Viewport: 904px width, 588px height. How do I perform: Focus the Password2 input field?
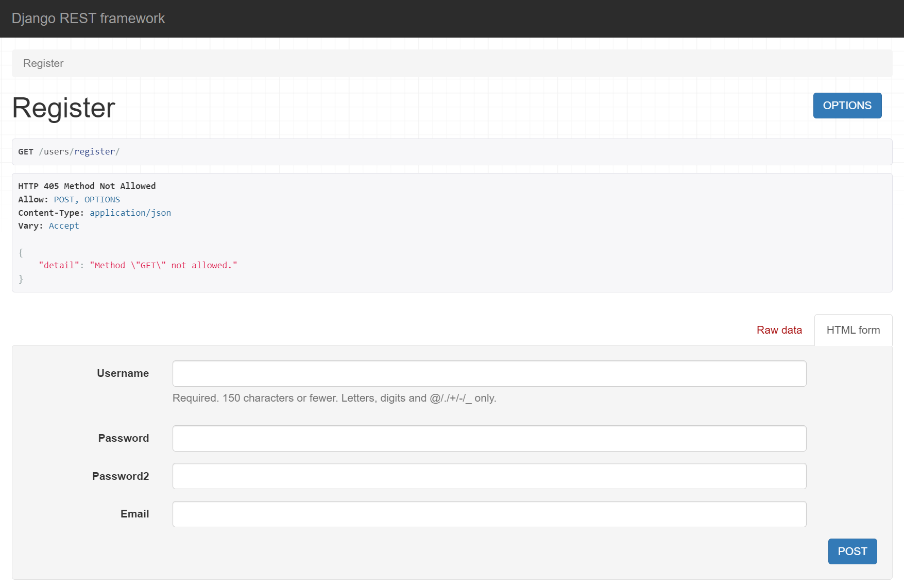click(489, 476)
